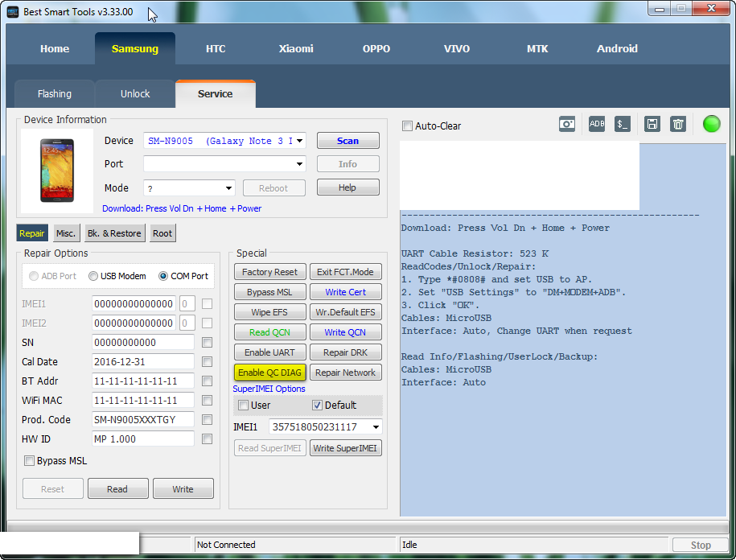Click the Enable QC DIAG button
The width and height of the screenshot is (736, 560).
270,373
